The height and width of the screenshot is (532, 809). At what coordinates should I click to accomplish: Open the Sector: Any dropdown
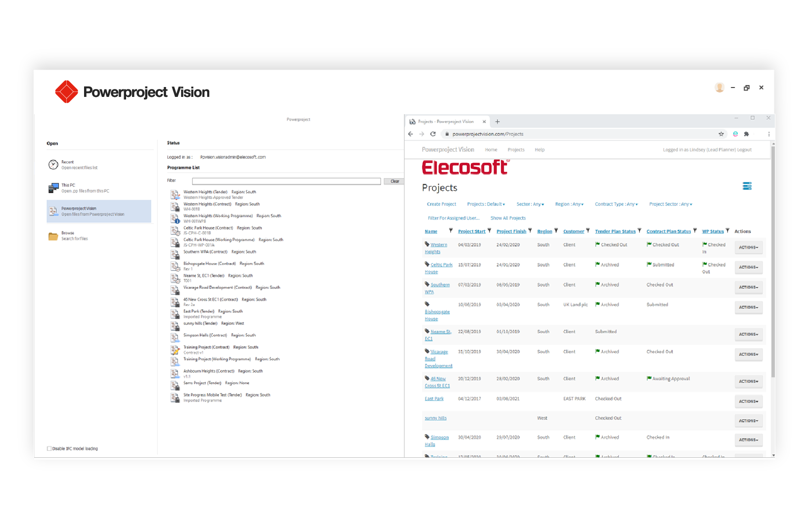(x=530, y=204)
